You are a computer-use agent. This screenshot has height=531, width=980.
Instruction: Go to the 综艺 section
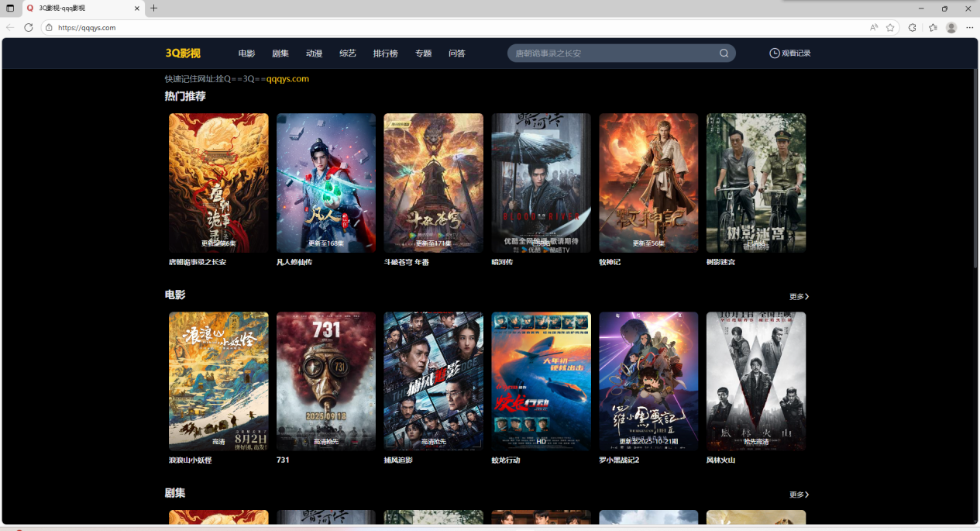tap(348, 53)
